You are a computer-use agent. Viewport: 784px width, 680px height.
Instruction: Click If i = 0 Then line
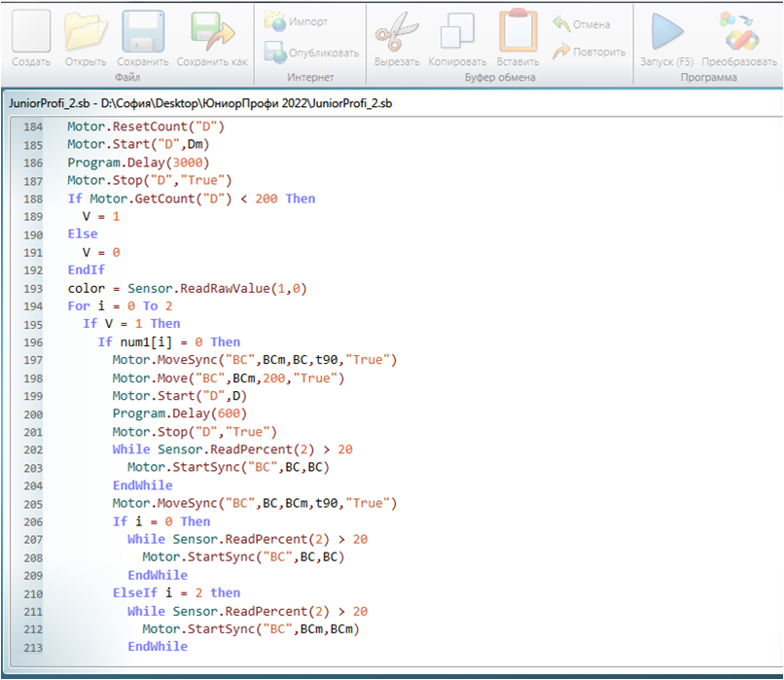pyautogui.click(x=161, y=521)
